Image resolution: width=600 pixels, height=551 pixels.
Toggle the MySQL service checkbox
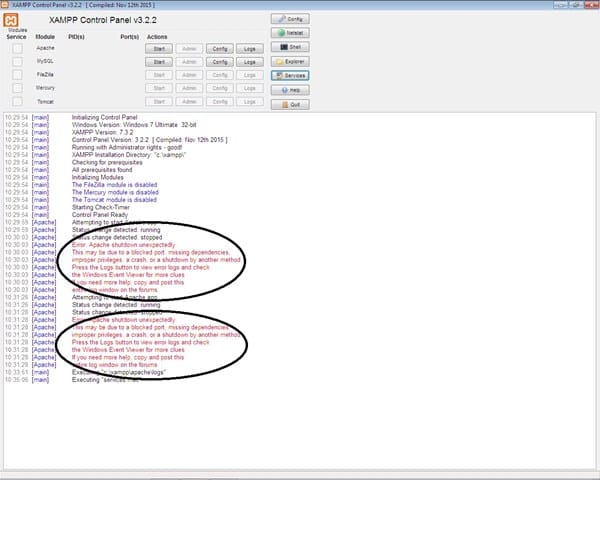pyautogui.click(x=17, y=61)
